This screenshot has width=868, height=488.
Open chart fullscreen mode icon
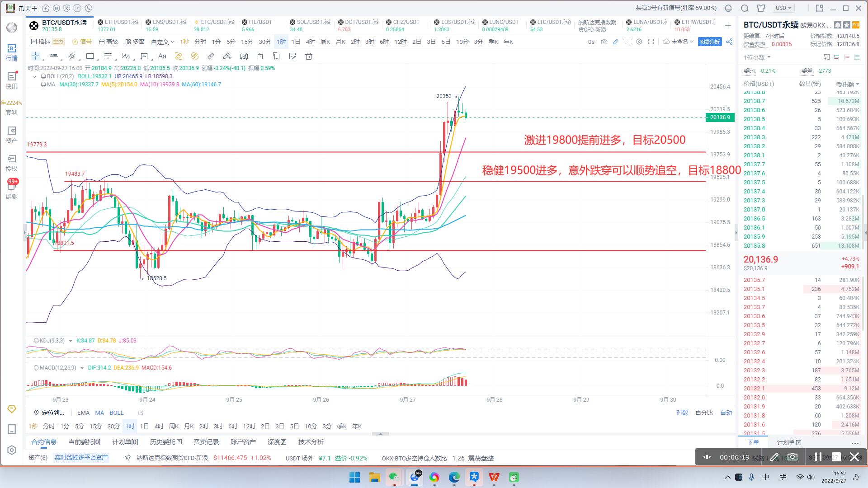[651, 42]
